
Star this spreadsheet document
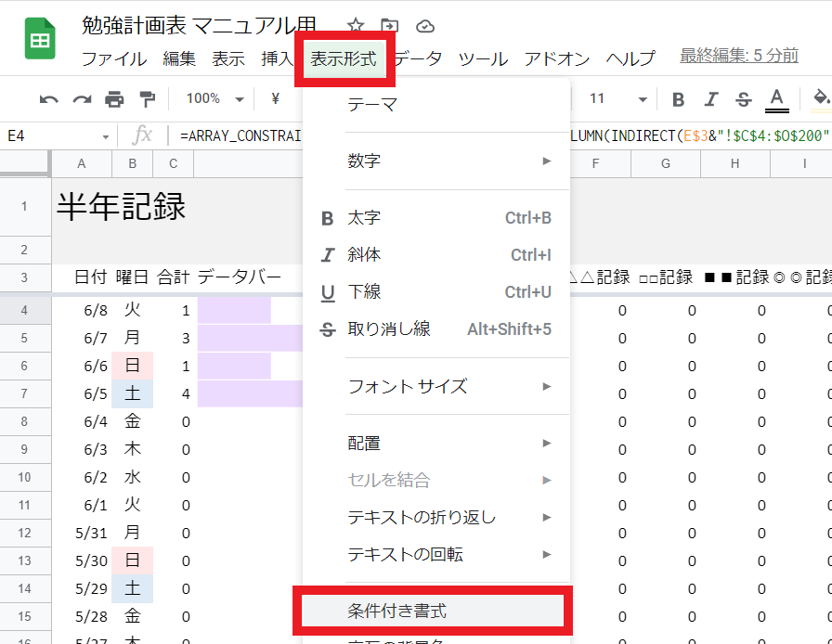pos(355,26)
